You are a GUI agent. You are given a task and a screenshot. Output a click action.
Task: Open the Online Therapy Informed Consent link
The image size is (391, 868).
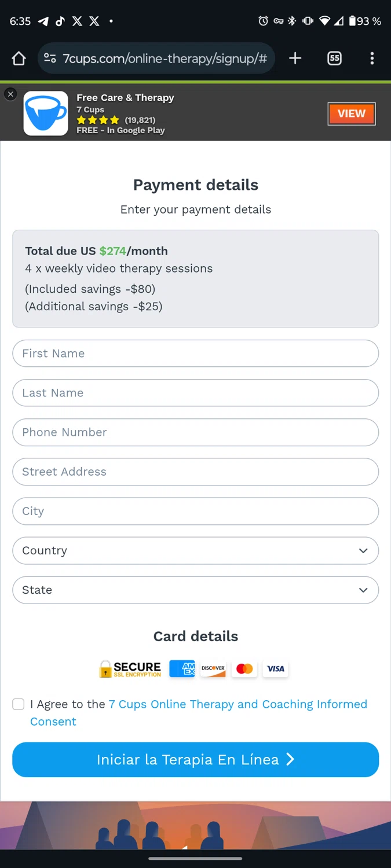(237, 704)
